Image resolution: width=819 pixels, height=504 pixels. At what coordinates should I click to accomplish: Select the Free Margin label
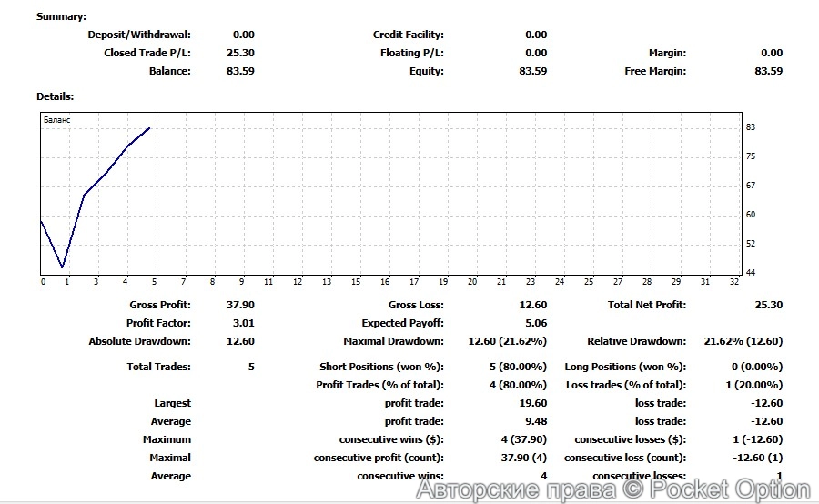[x=655, y=71]
